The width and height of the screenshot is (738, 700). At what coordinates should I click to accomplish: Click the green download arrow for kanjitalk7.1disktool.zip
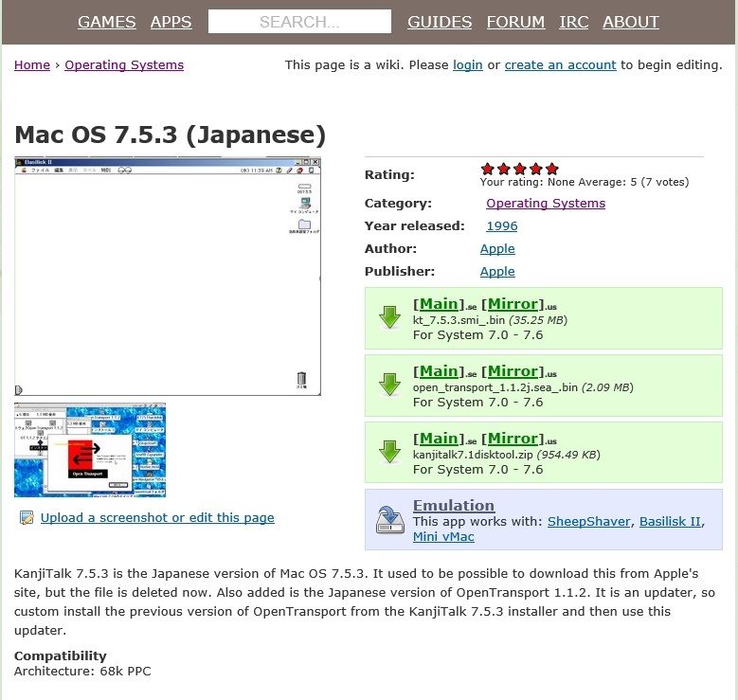point(389,452)
